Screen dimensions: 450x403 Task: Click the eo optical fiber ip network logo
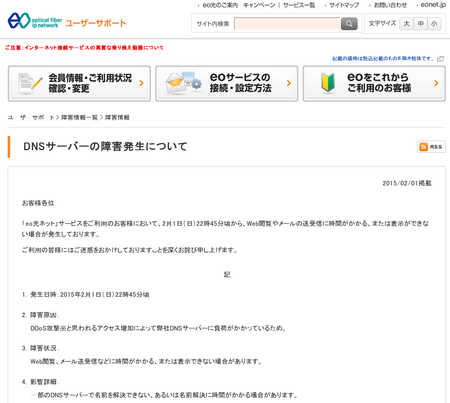pyautogui.click(x=35, y=21)
